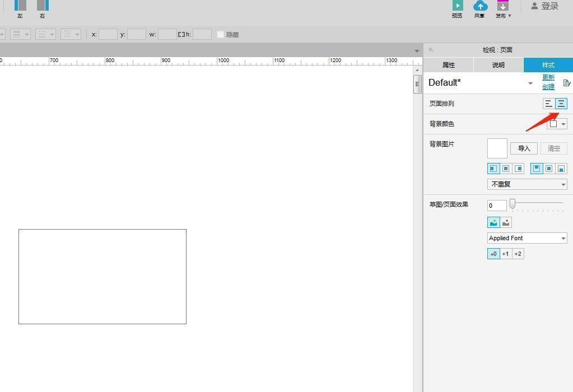Select the +2 line width option
The height and width of the screenshot is (392, 573).
coord(518,254)
